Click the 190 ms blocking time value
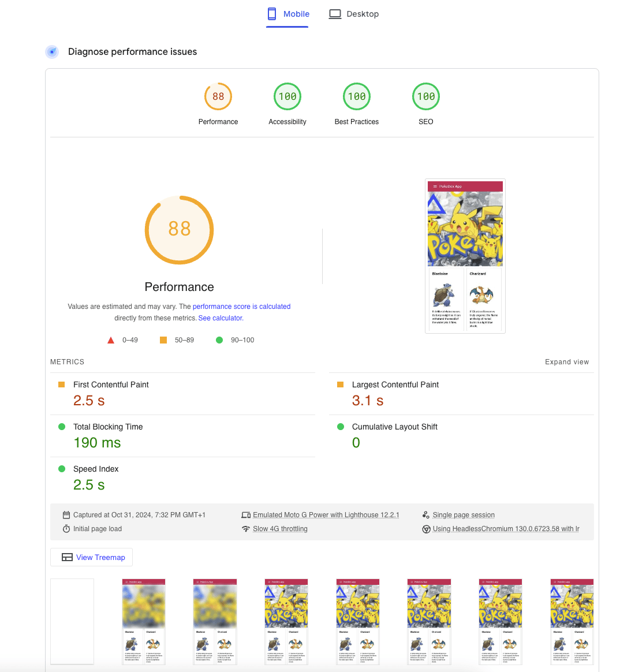Viewport: 620px width, 672px height. tap(97, 442)
